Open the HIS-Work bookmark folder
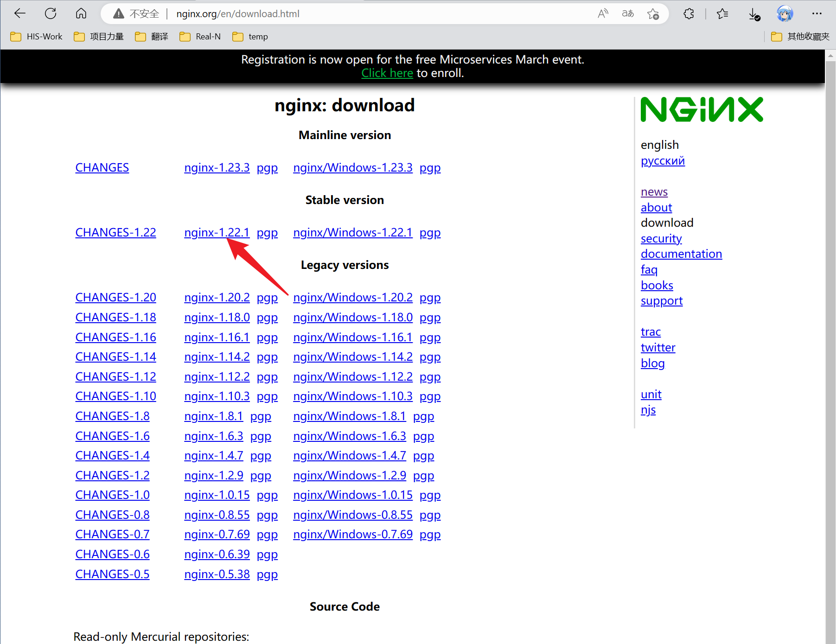 pyautogui.click(x=36, y=37)
